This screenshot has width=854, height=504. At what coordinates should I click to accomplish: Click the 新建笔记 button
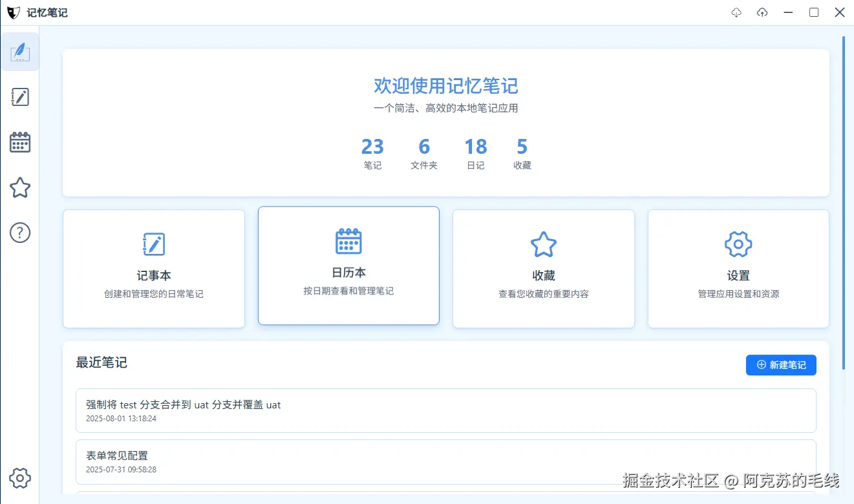[781, 365]
